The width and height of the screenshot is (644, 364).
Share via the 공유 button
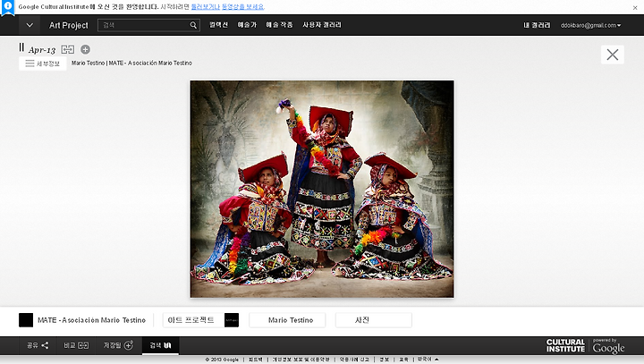click(38, 345)
